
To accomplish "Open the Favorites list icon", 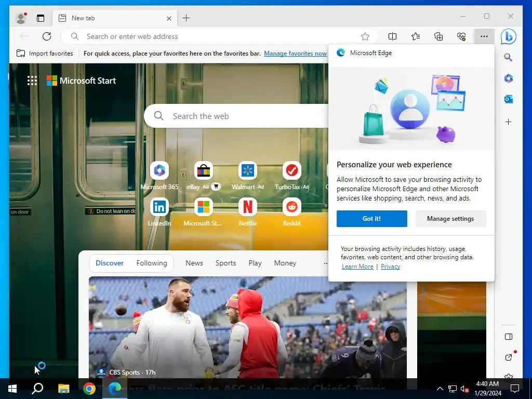I will (x=415, y=36).
